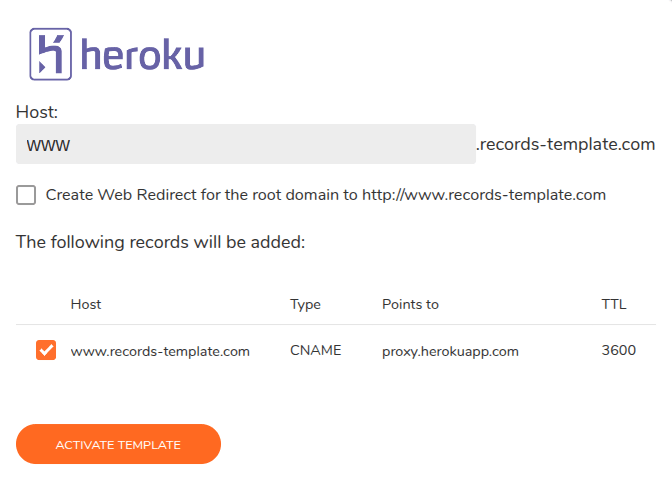Click the proxy.herokuapp.com target value
The width and height of the screenshot is (672, 487).
point(450,352)
